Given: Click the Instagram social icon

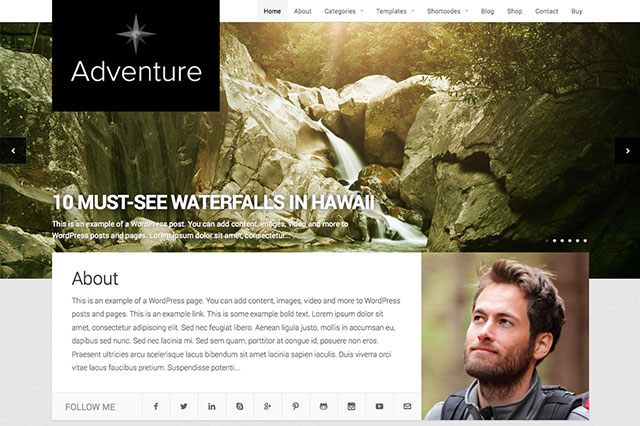Looking at the screenshot, I should [x=351, y=406].
